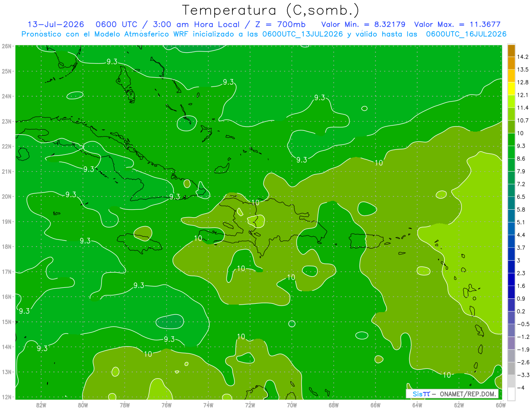
Task: Click the longitude label '78W'
Action: coord(125,405)
